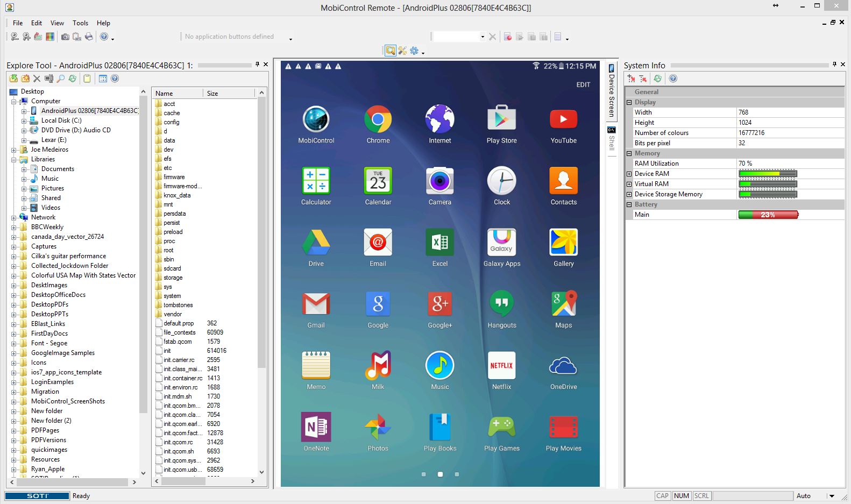Viewport: 851px width, 504px height.
Task: Click the Device RAM usage bar
Action: click(768, 174)
